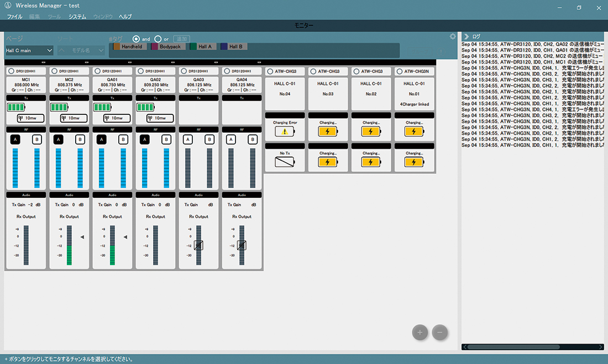608x364 pixels.
Task: Click QA02 809.250 MHz frequency box
Action: (155, 85)
